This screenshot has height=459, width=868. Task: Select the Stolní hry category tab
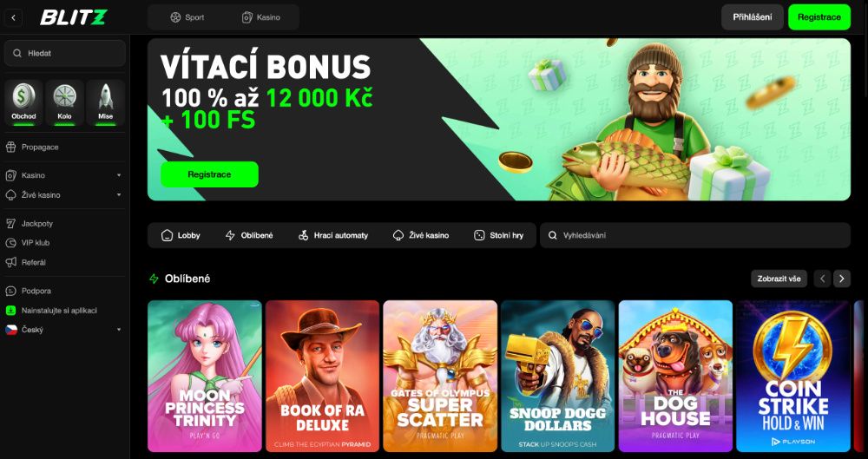pyautogui.click(x=499, y=235)
